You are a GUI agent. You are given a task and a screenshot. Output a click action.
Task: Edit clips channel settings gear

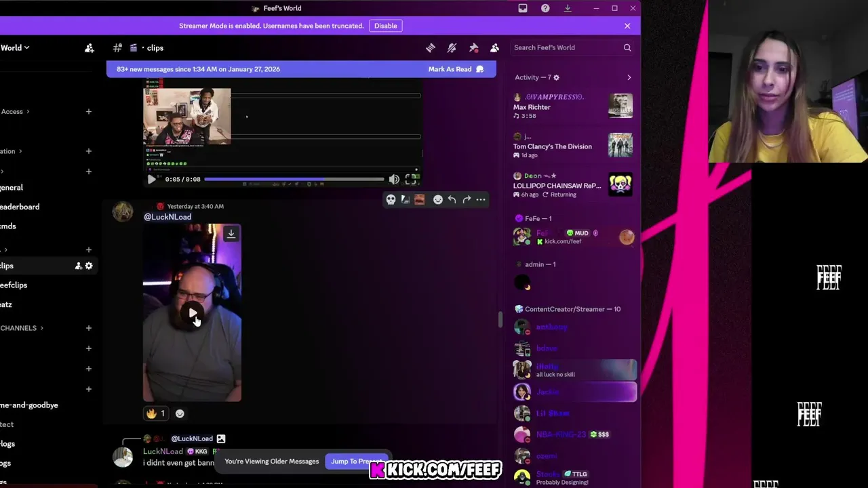click(89, 266)
